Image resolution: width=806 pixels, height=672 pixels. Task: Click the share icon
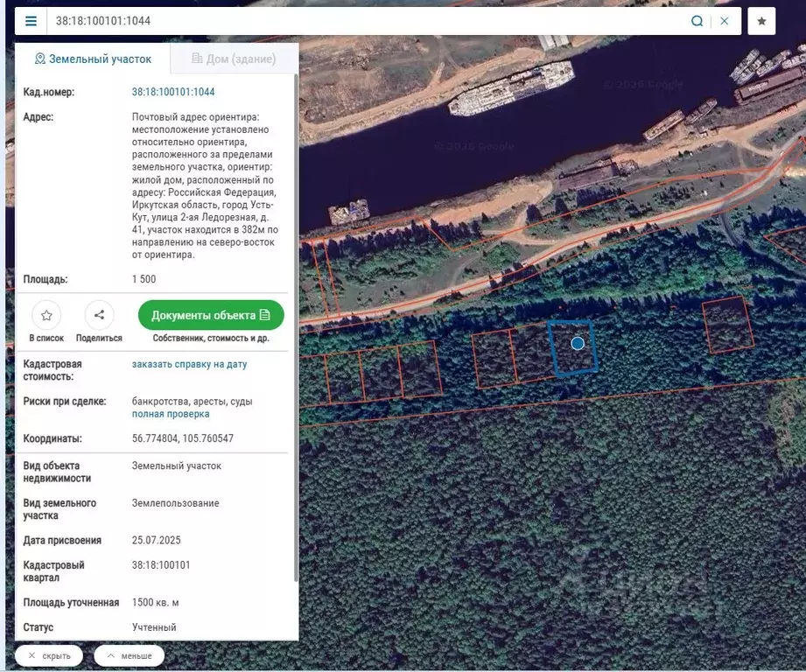[x=99, y=315]
